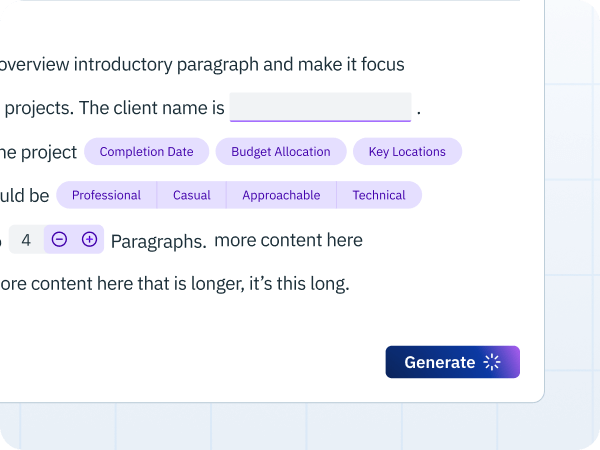Switch tone to Technical
The image size is (600, 450).
[379, 195]
